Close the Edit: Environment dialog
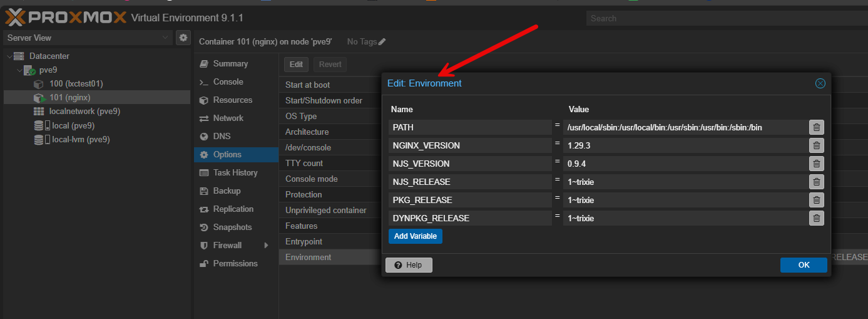868x319 pixels. (820, 83)
